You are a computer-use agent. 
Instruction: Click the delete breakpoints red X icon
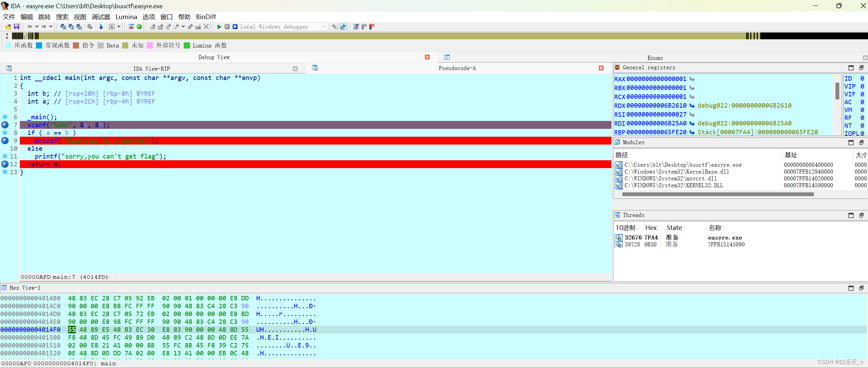372,27
